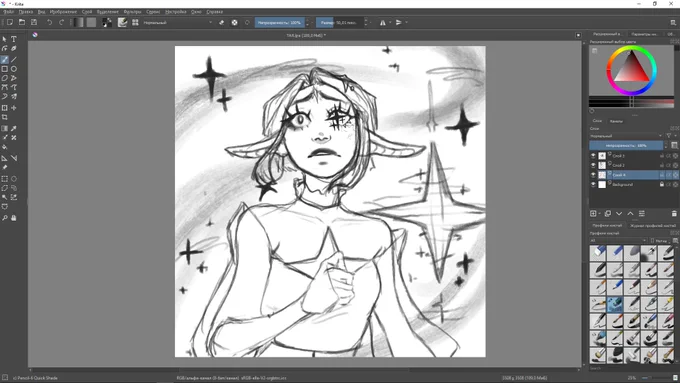Select the Assistant tool
This screenshot has width=680, height=383.
pos(4,158)
